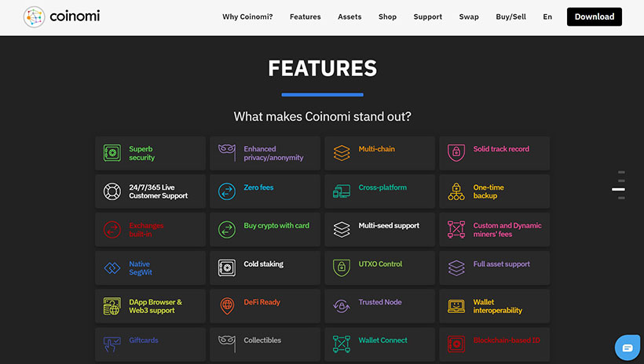Click the Zero fees arrows icon
This screenshot has width=644, height=364.
click(x=227, y=191)
